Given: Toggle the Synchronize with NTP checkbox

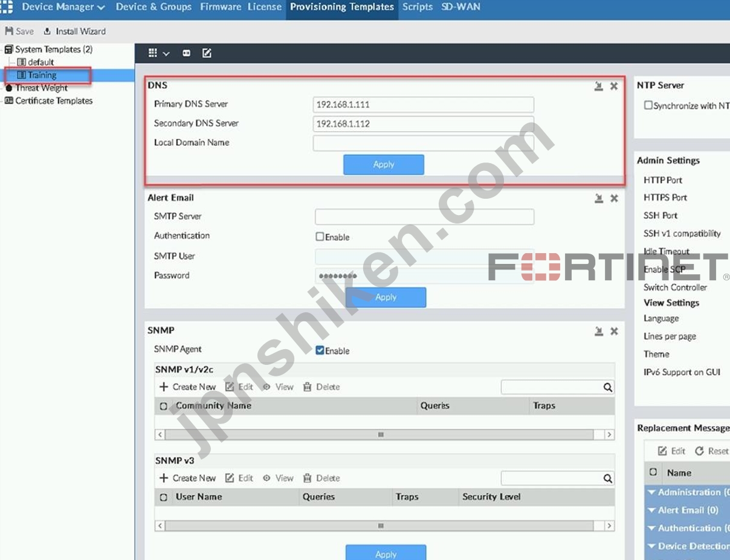Looking at the screenshot, I should [648, 105].
